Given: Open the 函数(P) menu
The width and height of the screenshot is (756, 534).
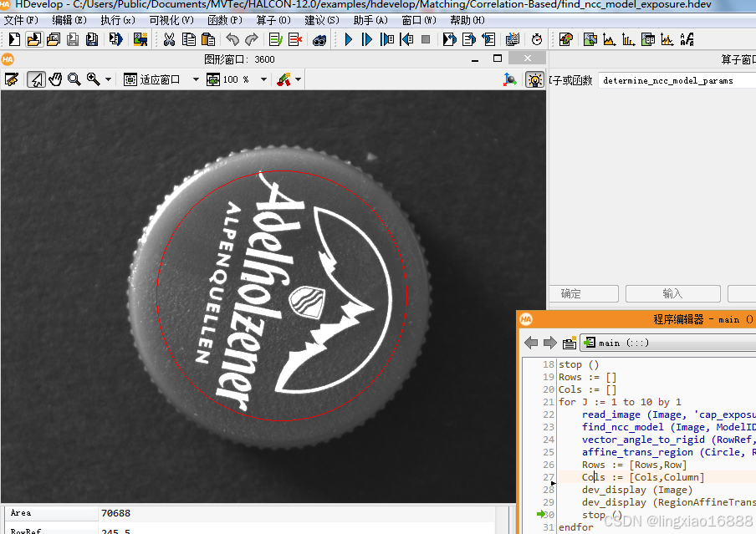Looking at the screenshot, I should (225, 20).
